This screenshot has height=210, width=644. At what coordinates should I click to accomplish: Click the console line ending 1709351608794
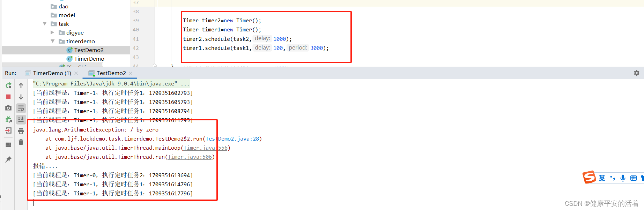click(113, 111)
